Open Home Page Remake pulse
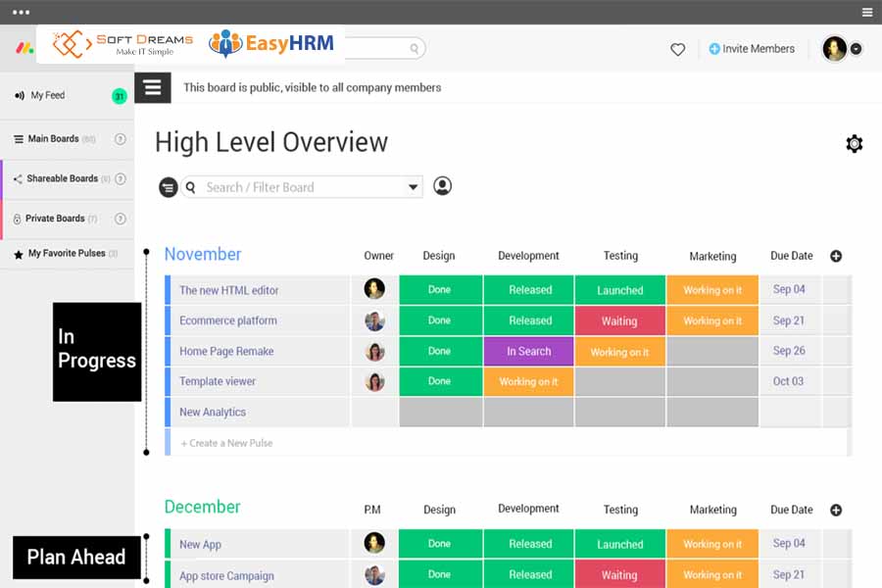Viewport: 882px width, 588px height. pyautogui.click(x=226, y=351)
